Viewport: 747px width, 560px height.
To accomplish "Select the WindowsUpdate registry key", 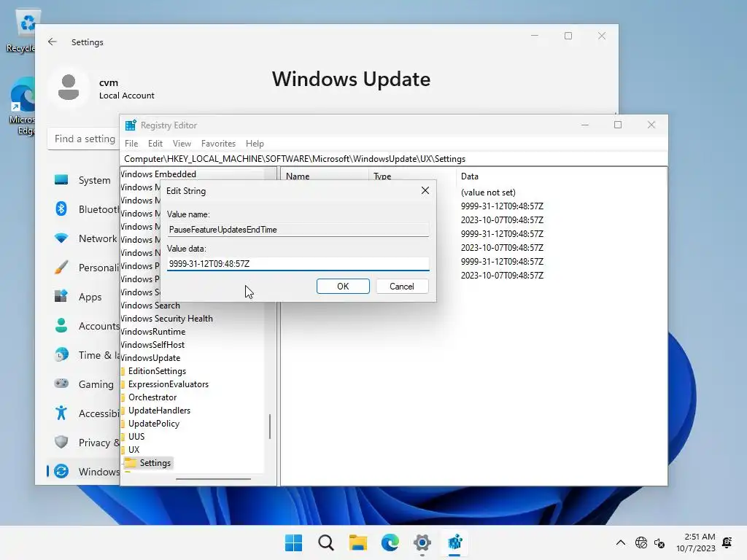I will click(x=150, y=357).
